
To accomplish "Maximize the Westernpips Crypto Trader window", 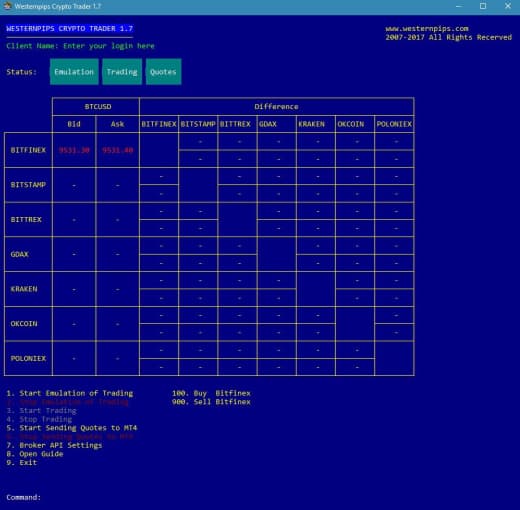I will click(483, 6).
